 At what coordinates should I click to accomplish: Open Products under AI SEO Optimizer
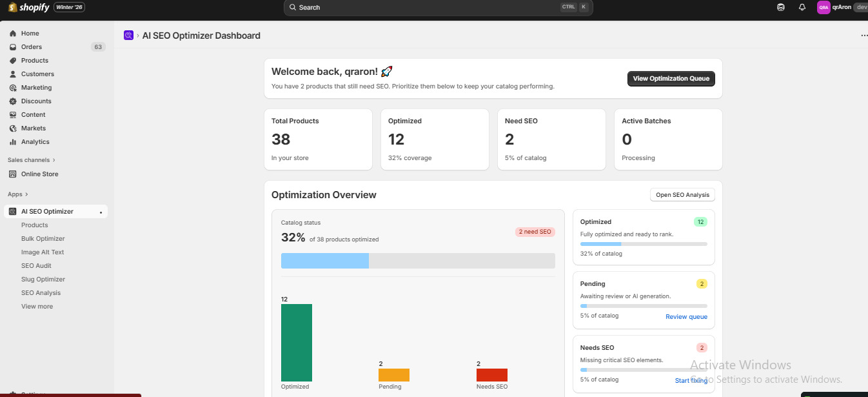pos(35,225)
